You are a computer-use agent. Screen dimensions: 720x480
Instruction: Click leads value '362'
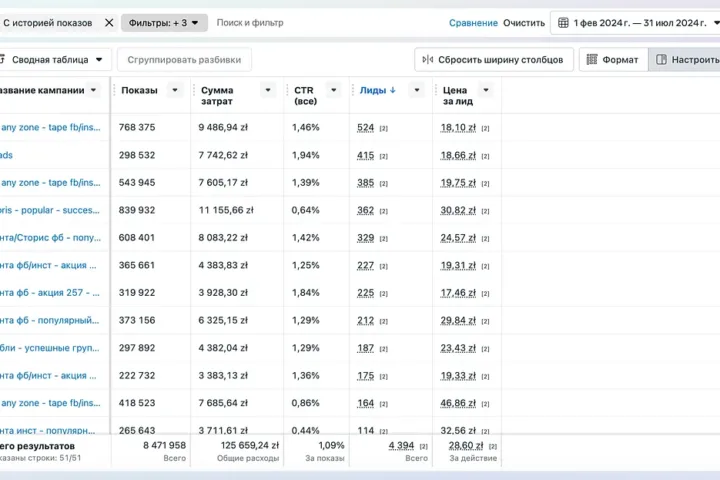tap(366, 210)
